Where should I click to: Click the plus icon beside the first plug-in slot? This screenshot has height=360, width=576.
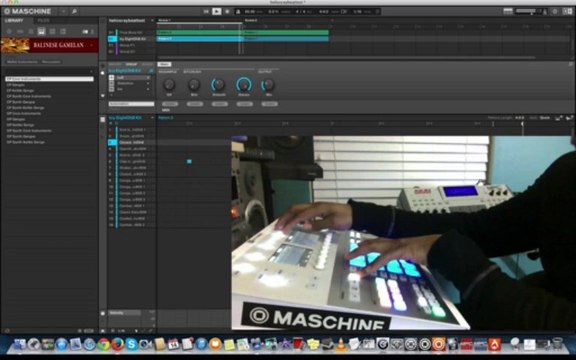point(111,78)
